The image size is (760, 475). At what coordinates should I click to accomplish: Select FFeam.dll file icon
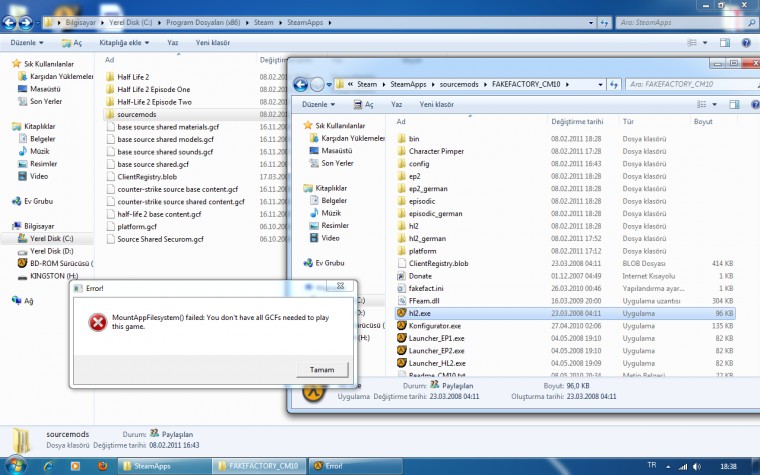click(401, 301)
